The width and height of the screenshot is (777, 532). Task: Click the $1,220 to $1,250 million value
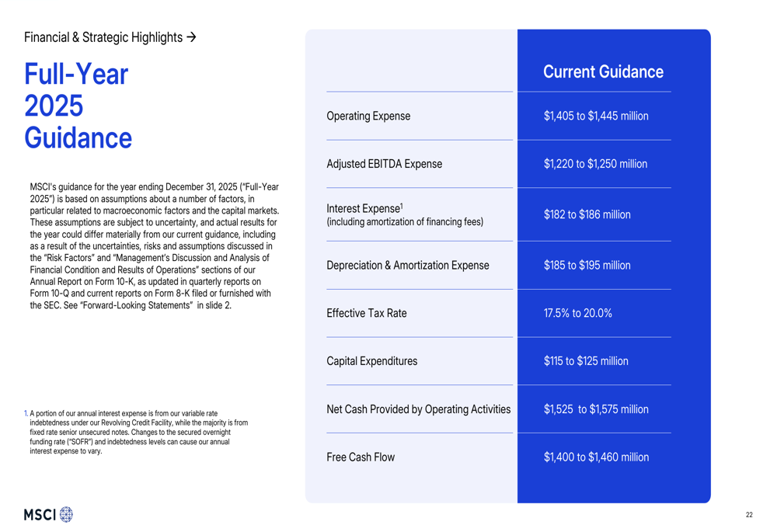(595, 164)
